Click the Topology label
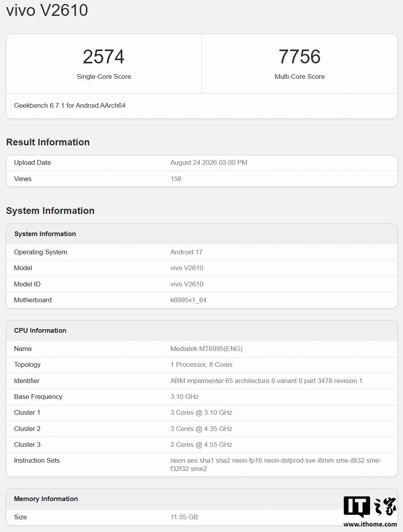The width and height of the screenshot is (403, 532). pos(27,364)
